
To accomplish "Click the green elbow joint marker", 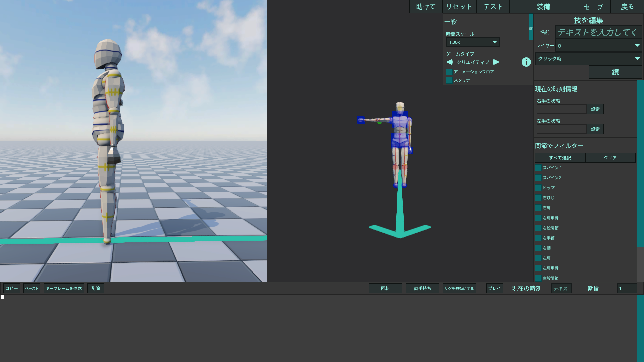I will pyautogui.click(x=379, y=123).
